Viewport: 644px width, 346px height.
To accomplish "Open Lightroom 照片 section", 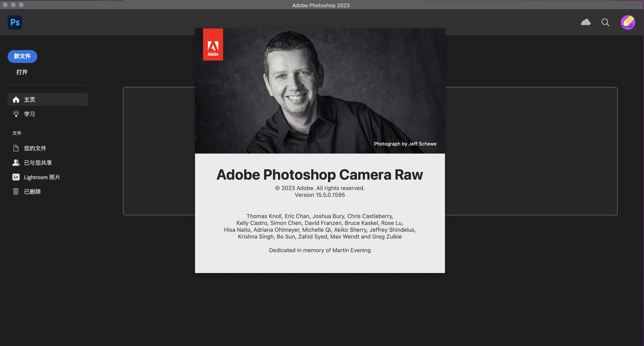I will (x=42, y=177).
